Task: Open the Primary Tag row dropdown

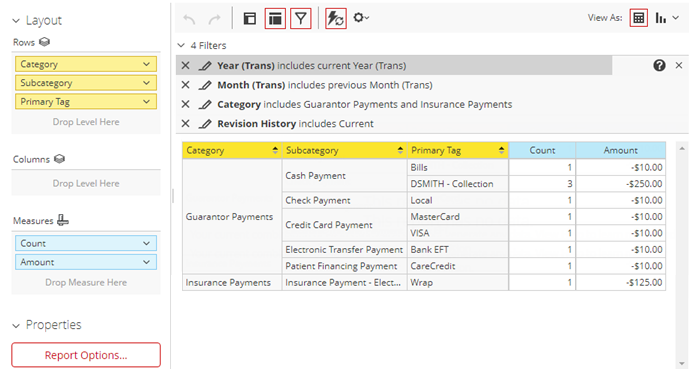Action: (146, 101)
